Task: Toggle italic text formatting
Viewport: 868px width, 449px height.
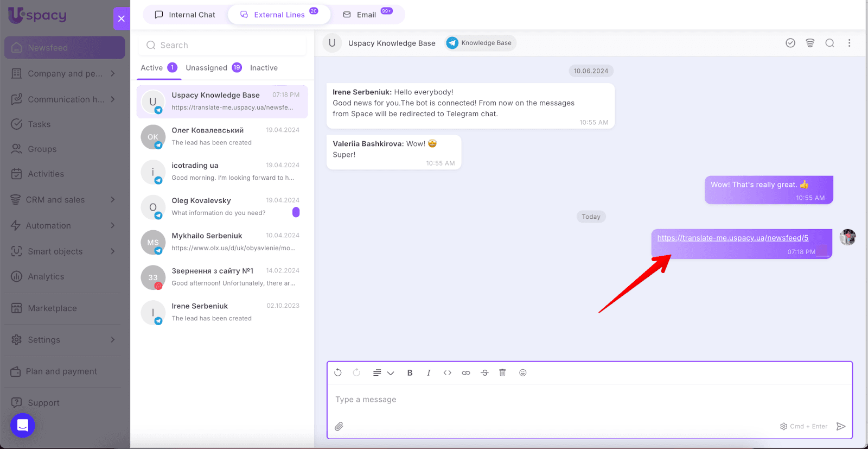Action: coord(429,372)
